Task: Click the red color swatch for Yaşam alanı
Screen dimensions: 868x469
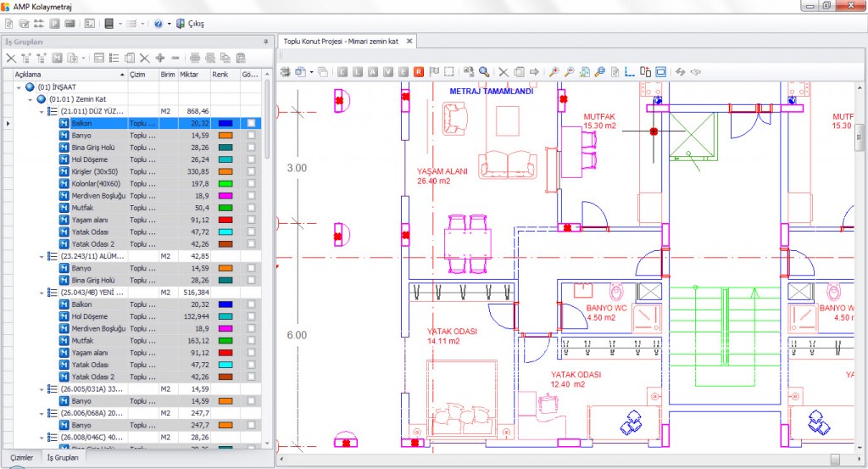Action: pos(225,220)
